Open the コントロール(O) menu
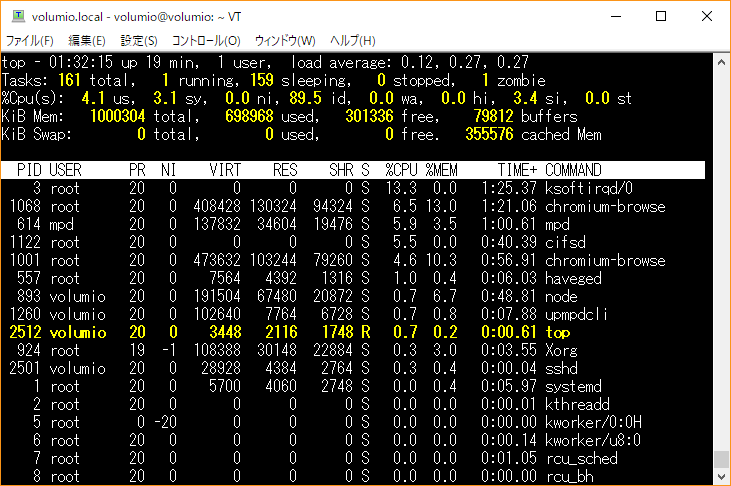731x486 pixels. [206, 41]
